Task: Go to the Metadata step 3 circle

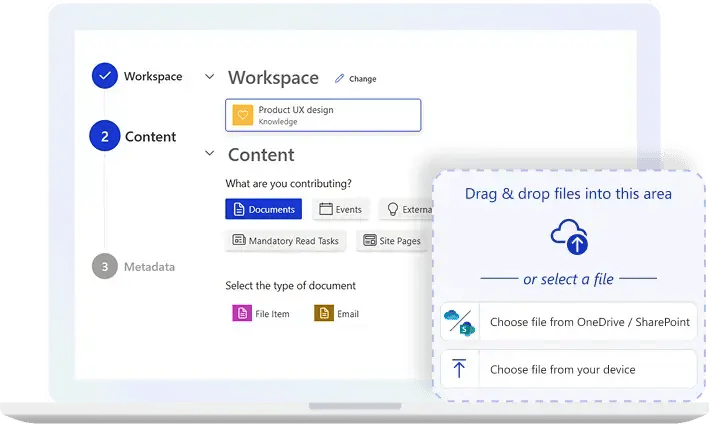Action: pyautogui.click(x=105, y=267)
